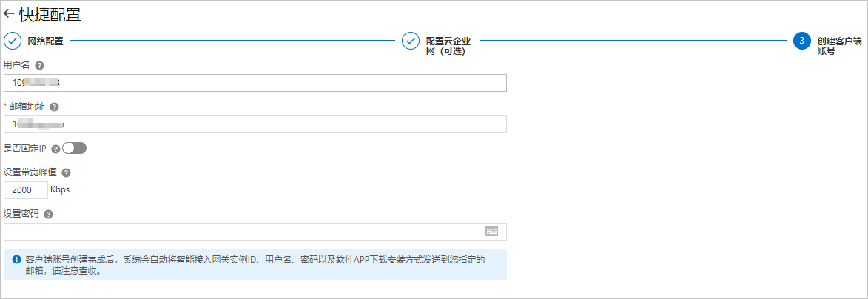Focus the 用户名 input field
Image resolution: width=868 pixels, height=299 pixels.
(x=255, y=82)
